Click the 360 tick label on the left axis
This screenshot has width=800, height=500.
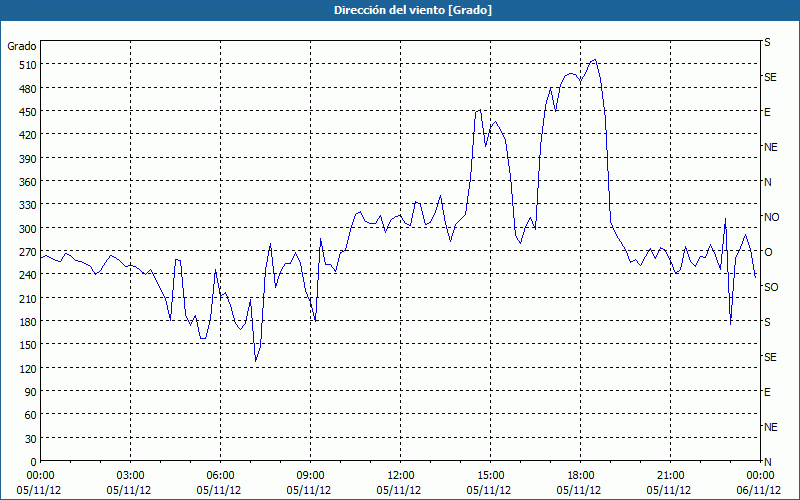28,182
